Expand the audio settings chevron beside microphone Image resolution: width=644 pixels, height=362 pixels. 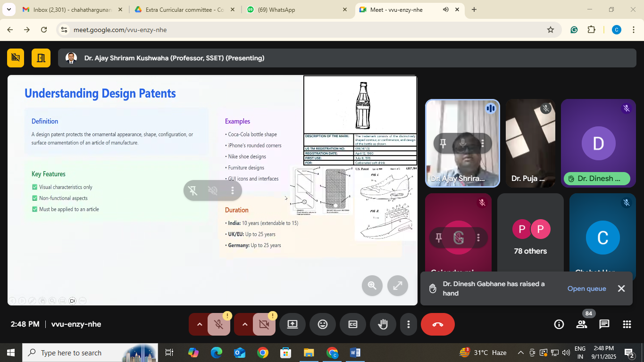199,324
